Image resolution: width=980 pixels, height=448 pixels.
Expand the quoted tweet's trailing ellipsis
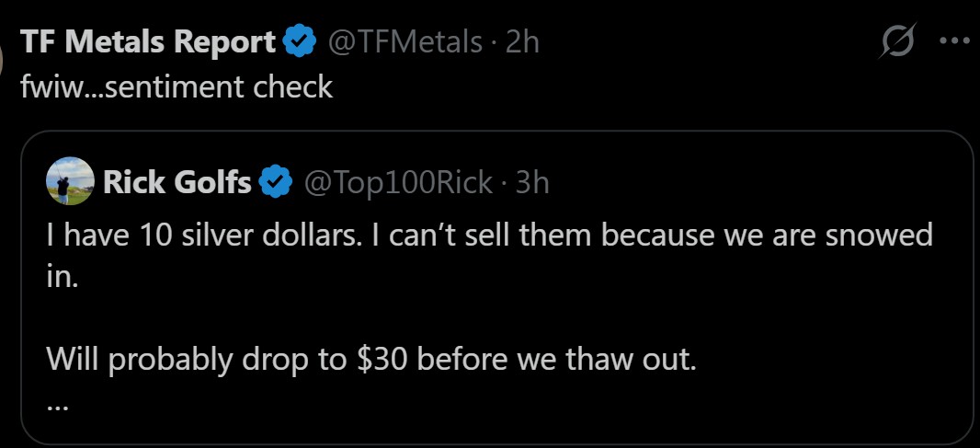tap(57, 404)
